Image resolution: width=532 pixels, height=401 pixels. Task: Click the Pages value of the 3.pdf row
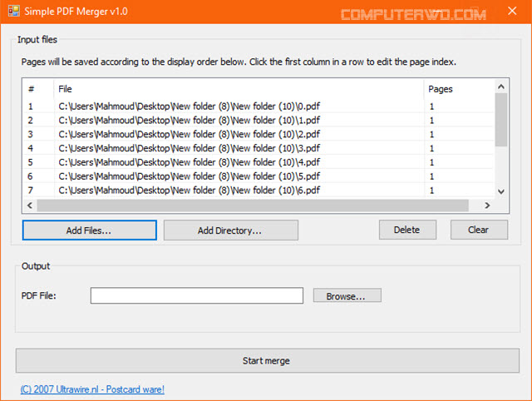431,148
